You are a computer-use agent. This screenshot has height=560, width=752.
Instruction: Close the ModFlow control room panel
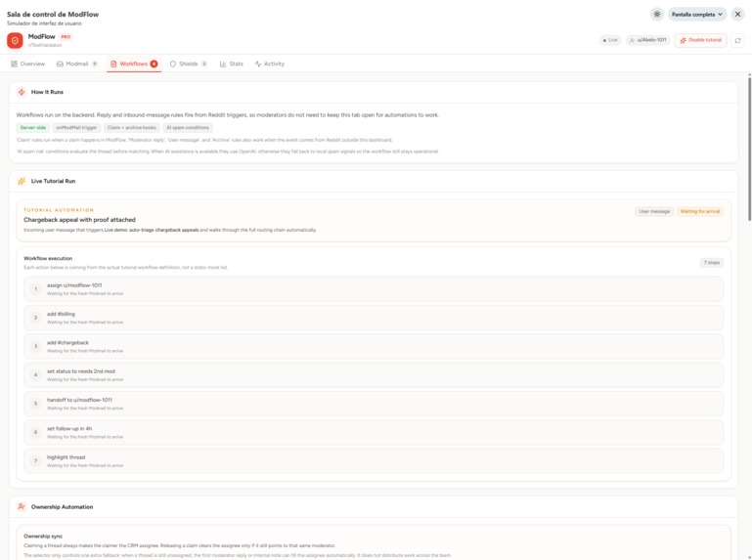tap(737, 15)
